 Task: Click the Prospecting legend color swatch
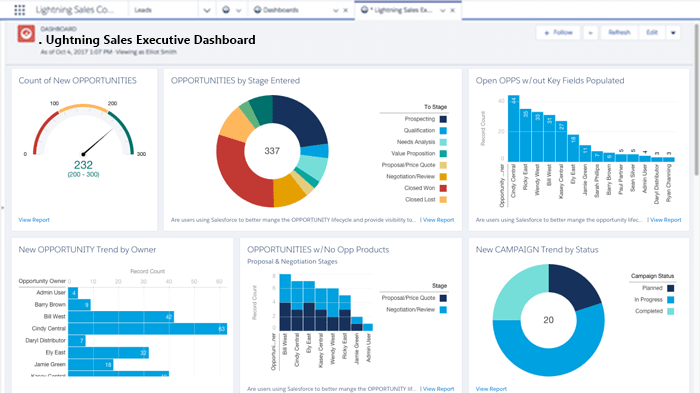pyautogui.click(x=443, y=119)
